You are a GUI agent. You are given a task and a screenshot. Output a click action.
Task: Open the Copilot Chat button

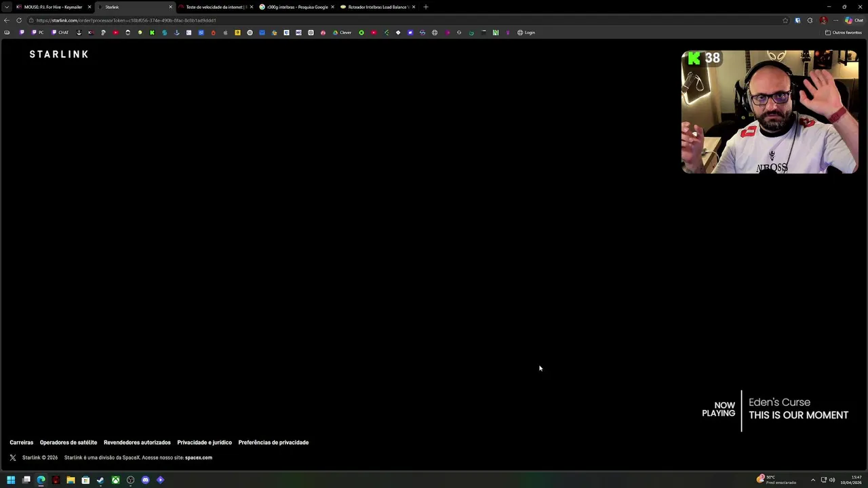click(x=854, y=20)
